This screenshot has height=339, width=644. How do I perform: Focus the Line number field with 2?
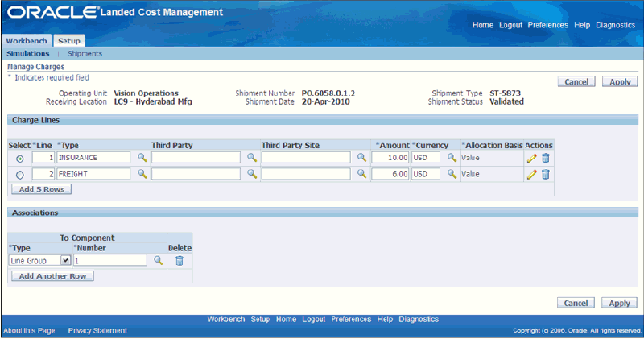(43, 174)
